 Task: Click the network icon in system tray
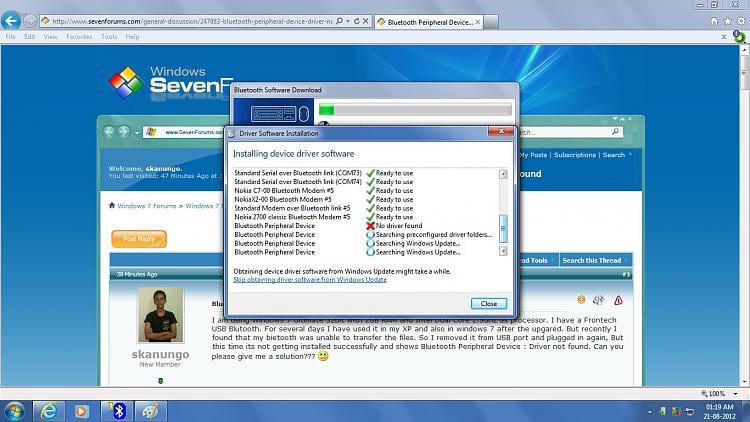[x=690, y=411]
